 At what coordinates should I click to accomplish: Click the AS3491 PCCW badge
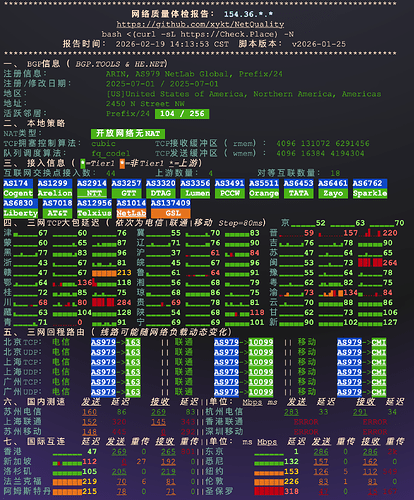[230, 188]
